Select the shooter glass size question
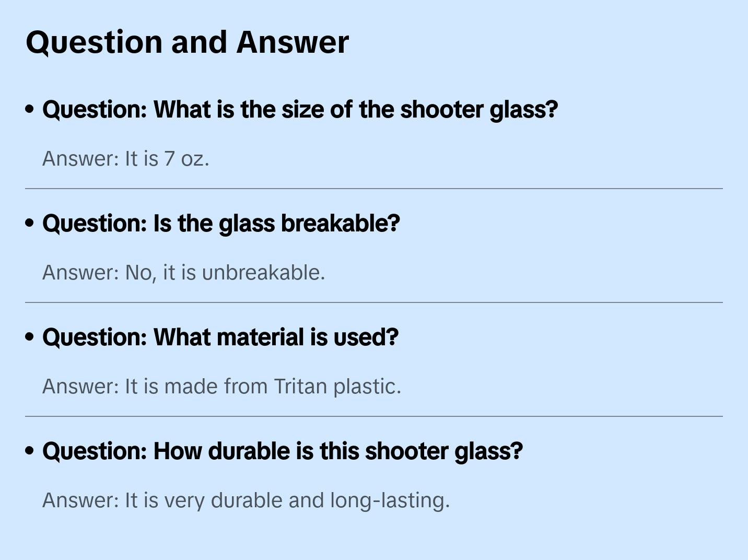 300,110
